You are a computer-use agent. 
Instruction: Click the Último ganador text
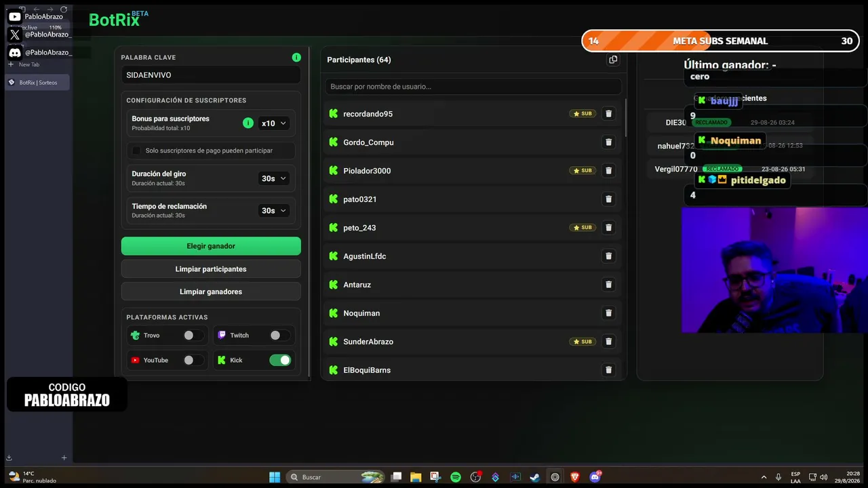pyautogui.click(x=730, y=65)
